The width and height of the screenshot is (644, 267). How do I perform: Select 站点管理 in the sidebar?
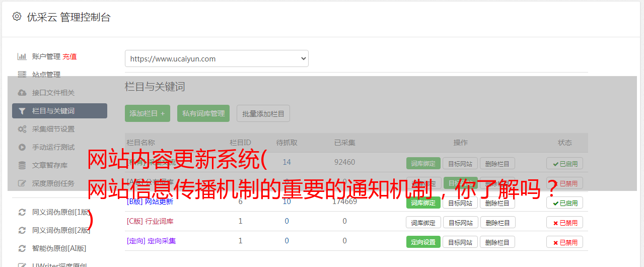(46, 75)
